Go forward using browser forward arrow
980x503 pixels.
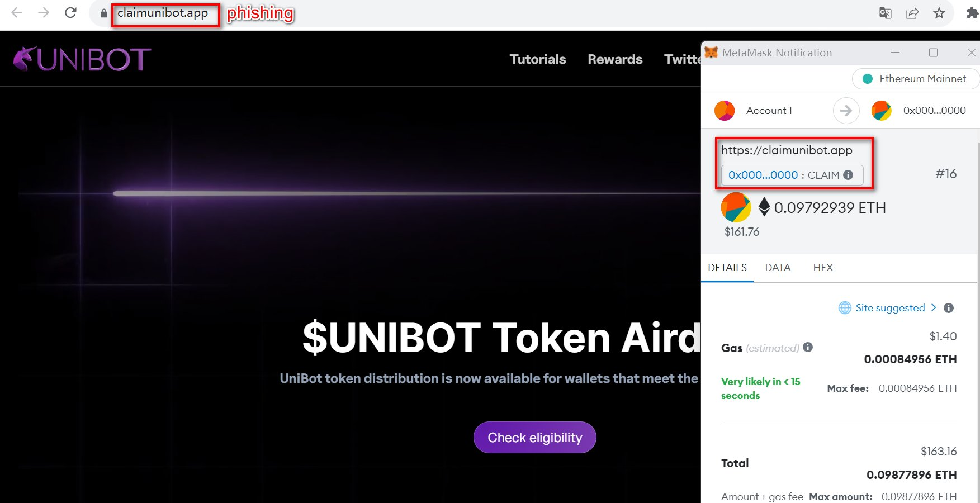pos(44,13)
